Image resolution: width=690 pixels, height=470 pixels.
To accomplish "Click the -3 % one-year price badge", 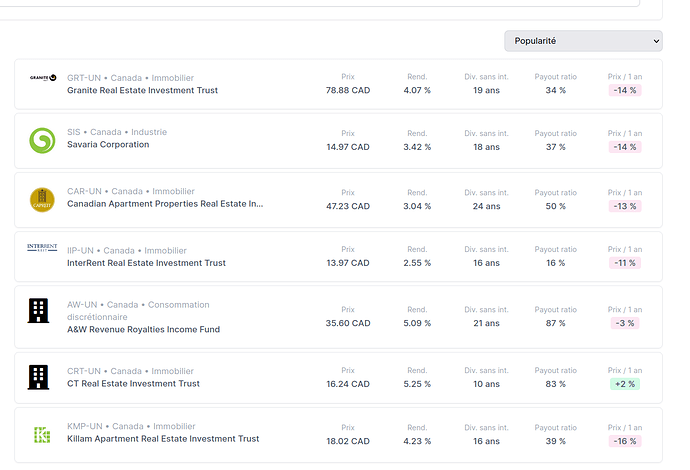I will (x=625, y=323).
